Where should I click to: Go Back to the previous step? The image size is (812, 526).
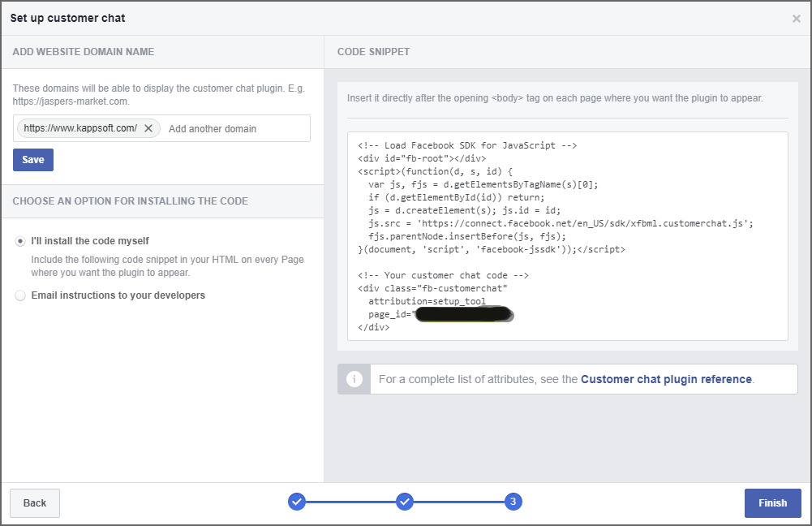pyautogui.click(x=35, y=502)
